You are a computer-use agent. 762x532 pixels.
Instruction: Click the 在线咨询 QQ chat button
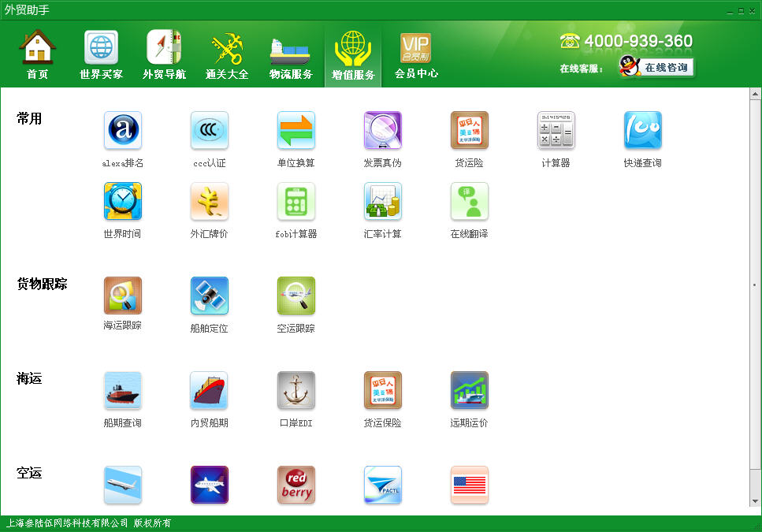click(657, 68)
